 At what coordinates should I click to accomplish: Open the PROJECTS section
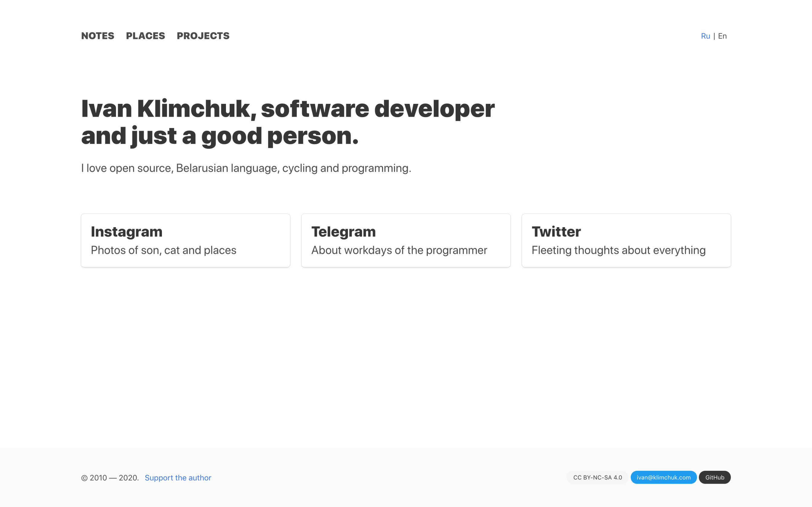203,36
